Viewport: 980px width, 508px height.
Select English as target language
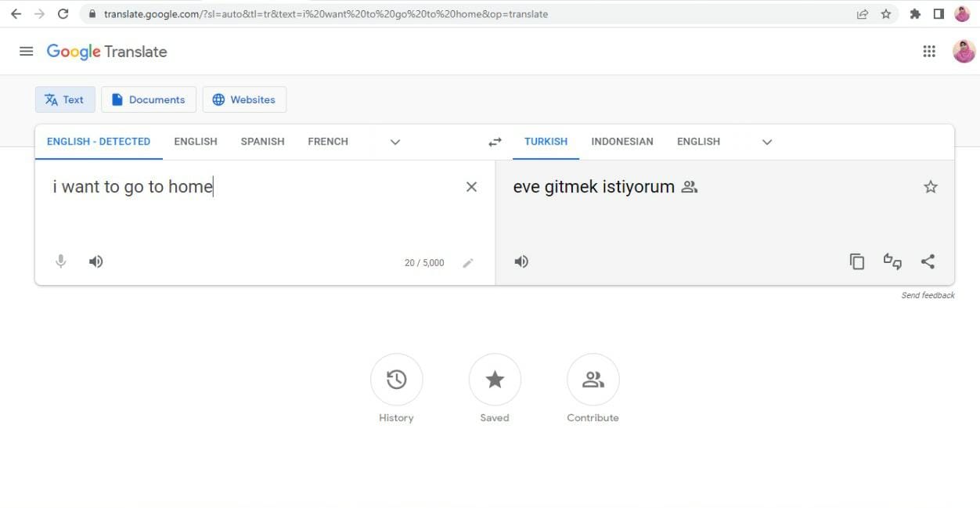tap(698, 142)
